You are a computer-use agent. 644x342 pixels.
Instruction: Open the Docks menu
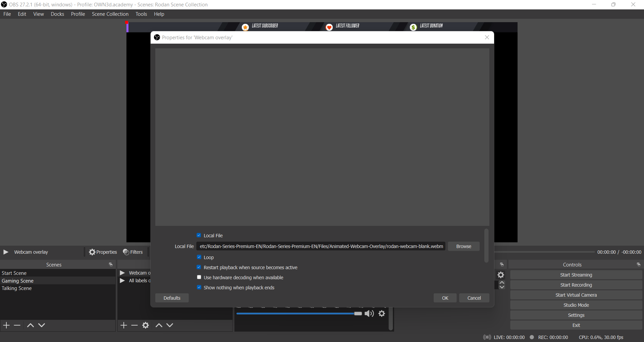coord(57,14)
